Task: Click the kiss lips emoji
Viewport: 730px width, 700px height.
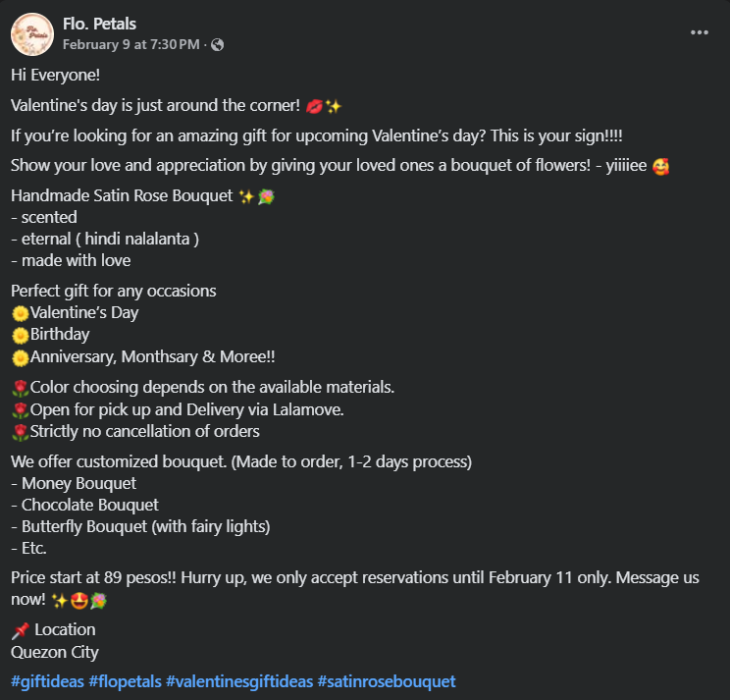Action: point(315,106)
